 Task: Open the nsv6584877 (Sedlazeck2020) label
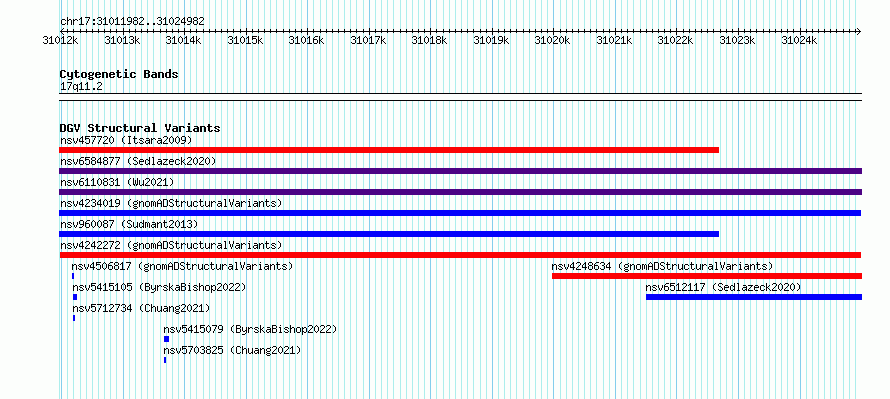tap(138, 161)
